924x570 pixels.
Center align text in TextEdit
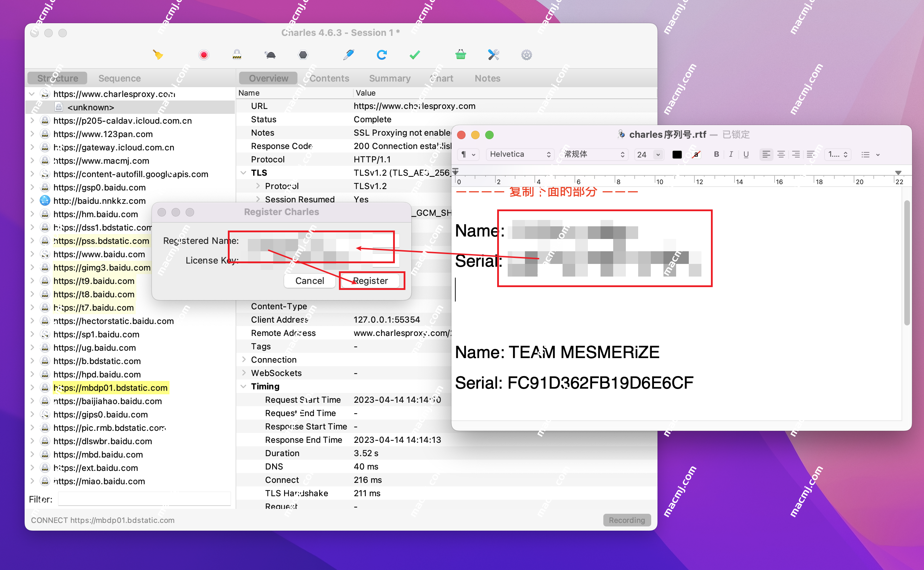click(781, 155)
